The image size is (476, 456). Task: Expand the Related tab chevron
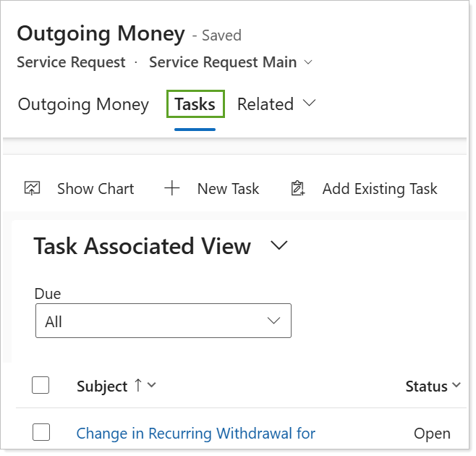tap(310, 104)
